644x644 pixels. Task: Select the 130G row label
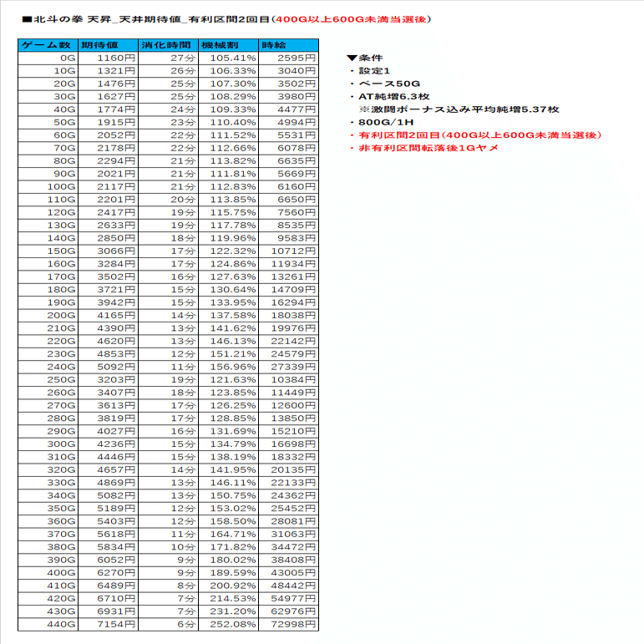(48, 226)
